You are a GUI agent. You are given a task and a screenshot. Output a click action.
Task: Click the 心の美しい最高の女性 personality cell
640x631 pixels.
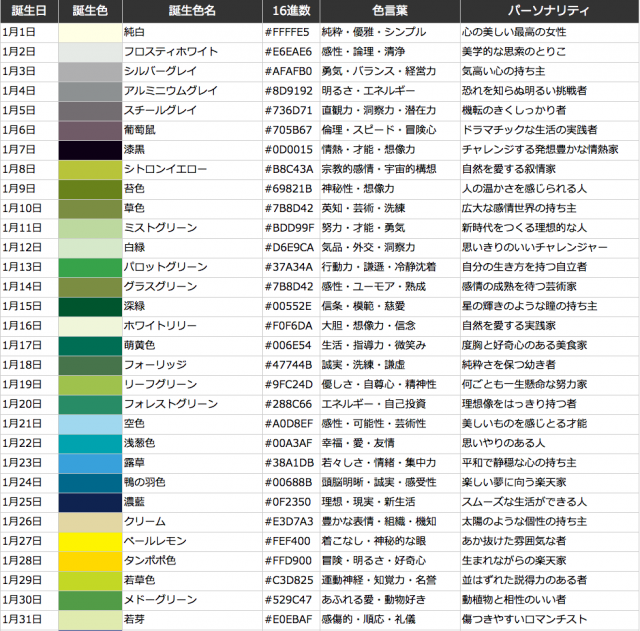point(549,33)
